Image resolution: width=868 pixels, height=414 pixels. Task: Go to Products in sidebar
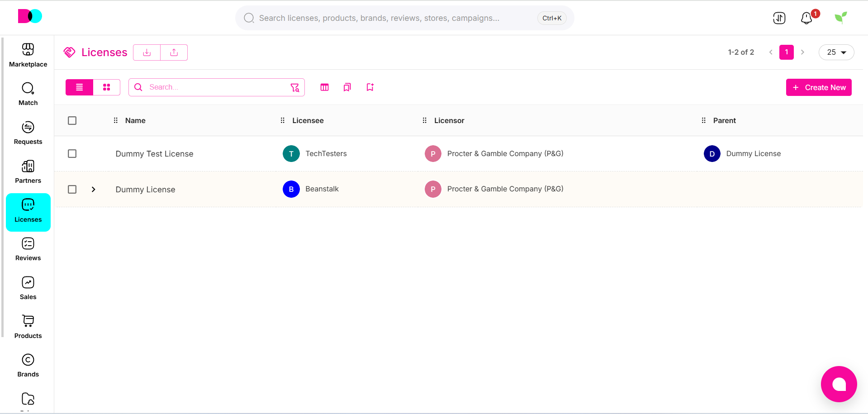point(28,327)
